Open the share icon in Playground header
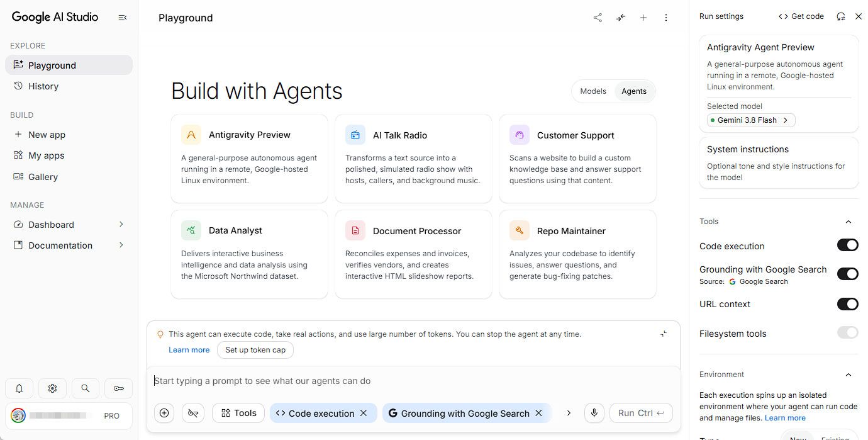This screenshot has height=440, width=868. click(x=598, y=18)
